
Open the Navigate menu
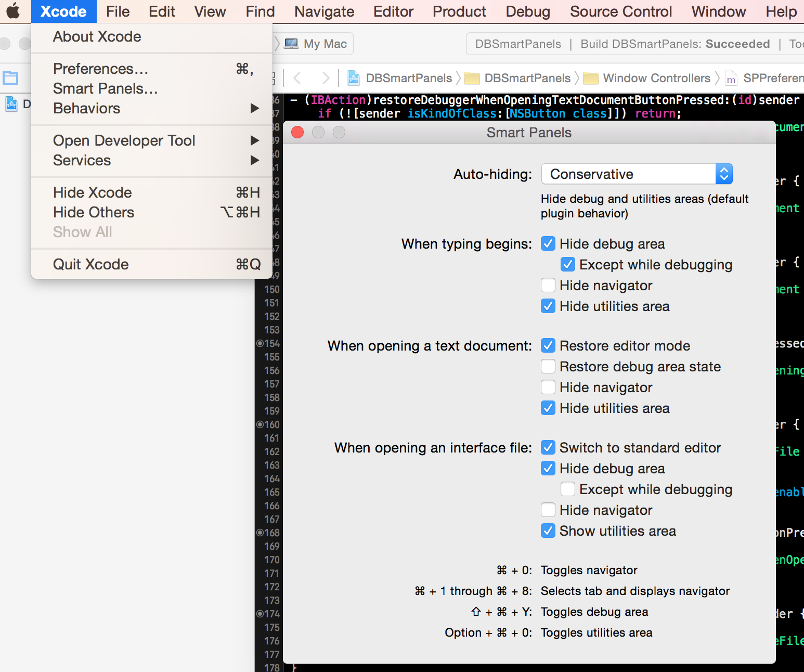324,11
